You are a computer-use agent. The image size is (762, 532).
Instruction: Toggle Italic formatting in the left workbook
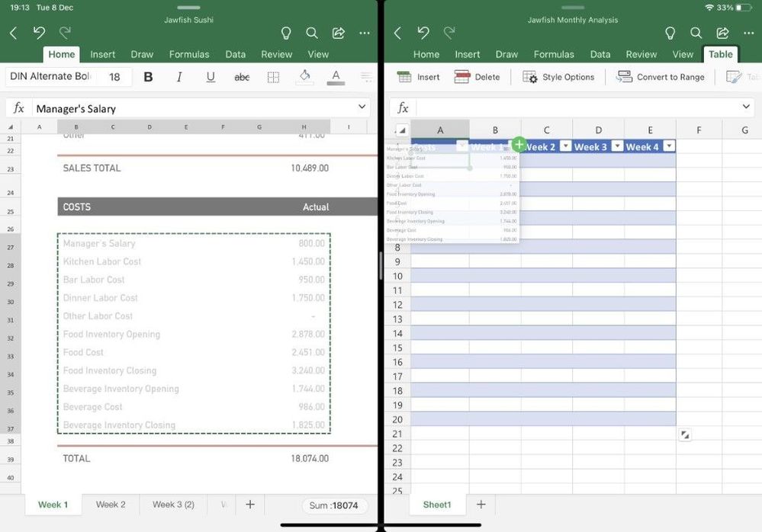pyautogui.click(x=179, y=77)
